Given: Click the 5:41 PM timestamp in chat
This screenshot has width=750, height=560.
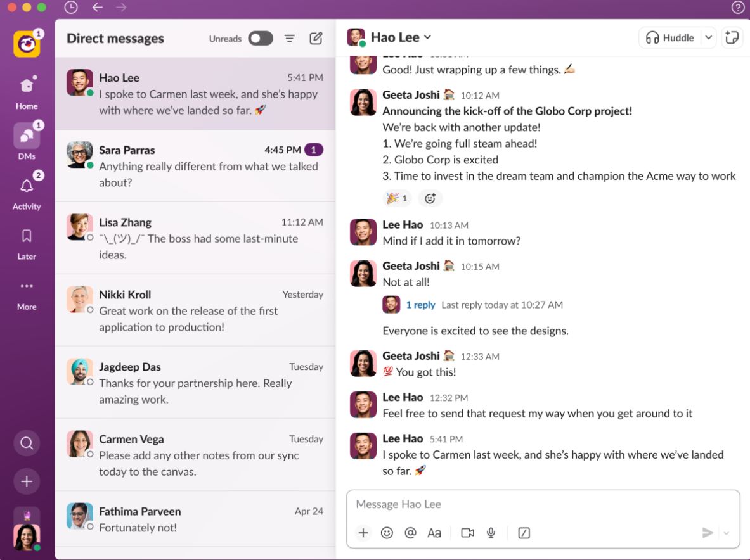Looking at the screenshot, I should [x=446, y=439].
